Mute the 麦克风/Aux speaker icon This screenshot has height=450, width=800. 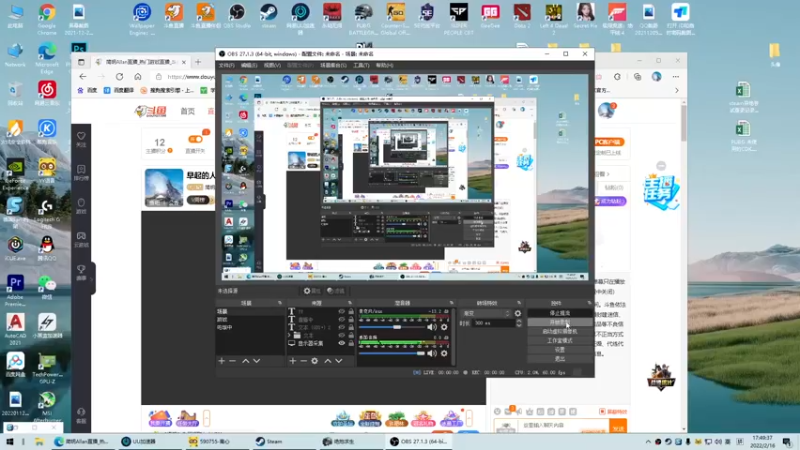(x=432, y=327)
